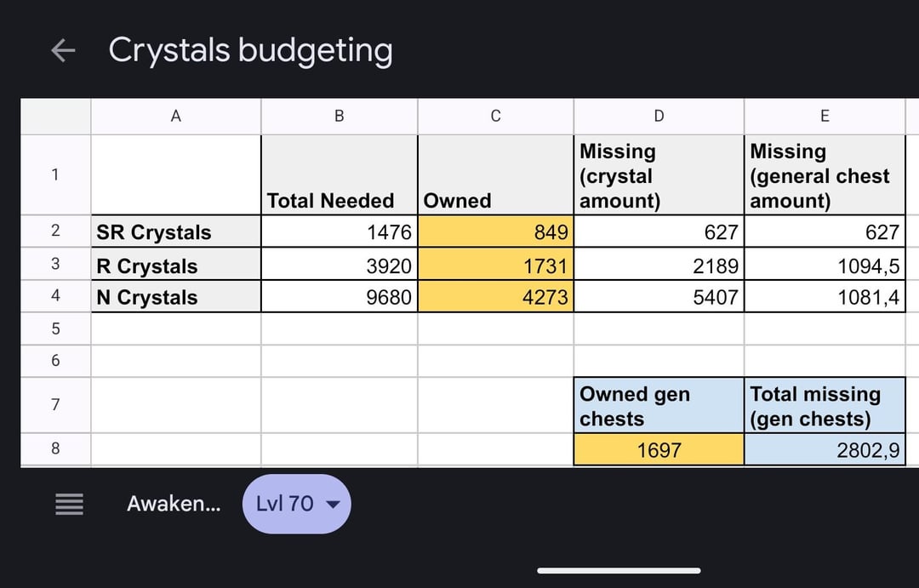Viewport: 919px width, 588px height.
Task: Click the N Crystals total 9680 cell
Action: tap(339, 297)
